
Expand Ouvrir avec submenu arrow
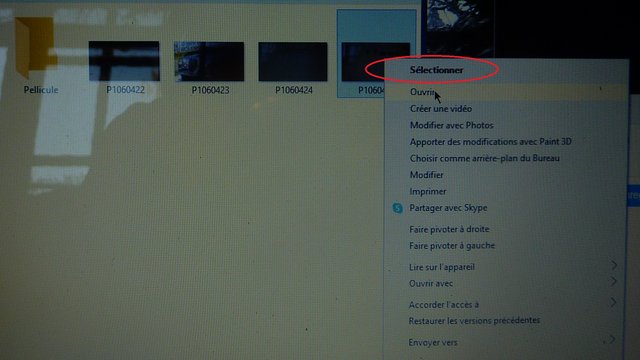[x=613, y=282]
